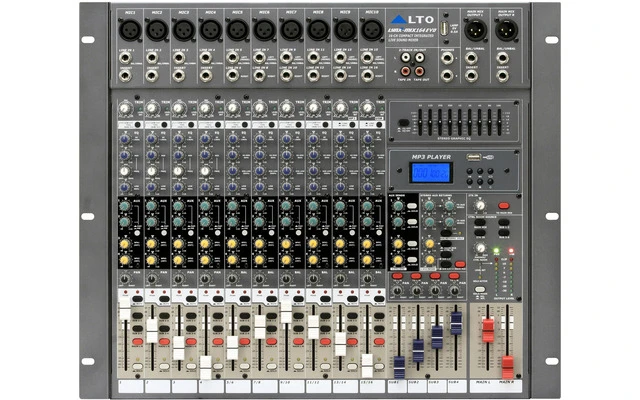The height and width of the screenshot is (400, 640).
Task: Click the channel 4 white fader
Action: (206, 367)
